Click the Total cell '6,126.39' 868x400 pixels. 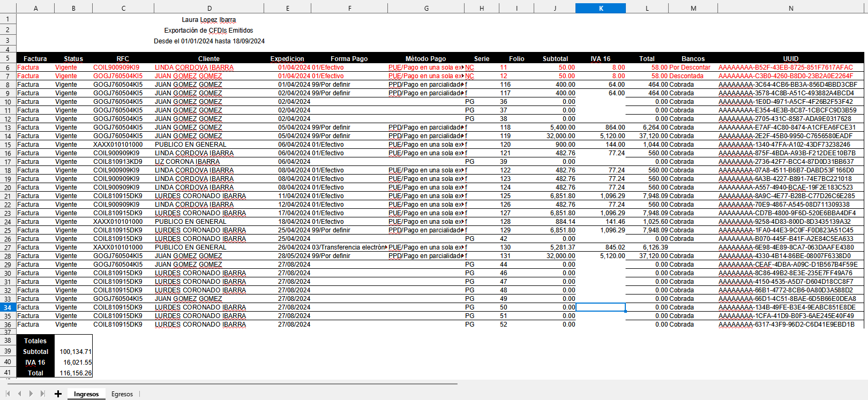click(x=647, y=247)
